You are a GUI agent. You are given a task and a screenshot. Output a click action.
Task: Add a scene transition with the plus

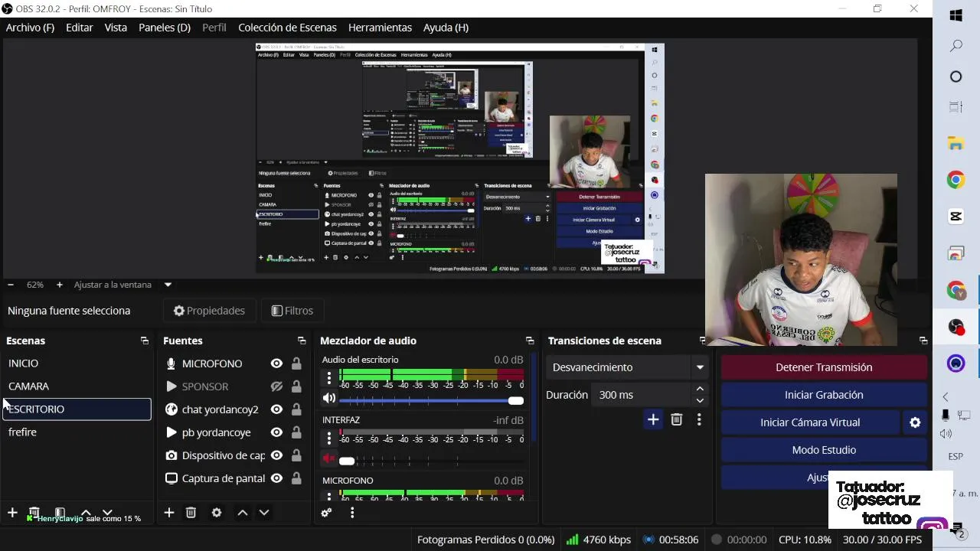click(x=653, y=419)
